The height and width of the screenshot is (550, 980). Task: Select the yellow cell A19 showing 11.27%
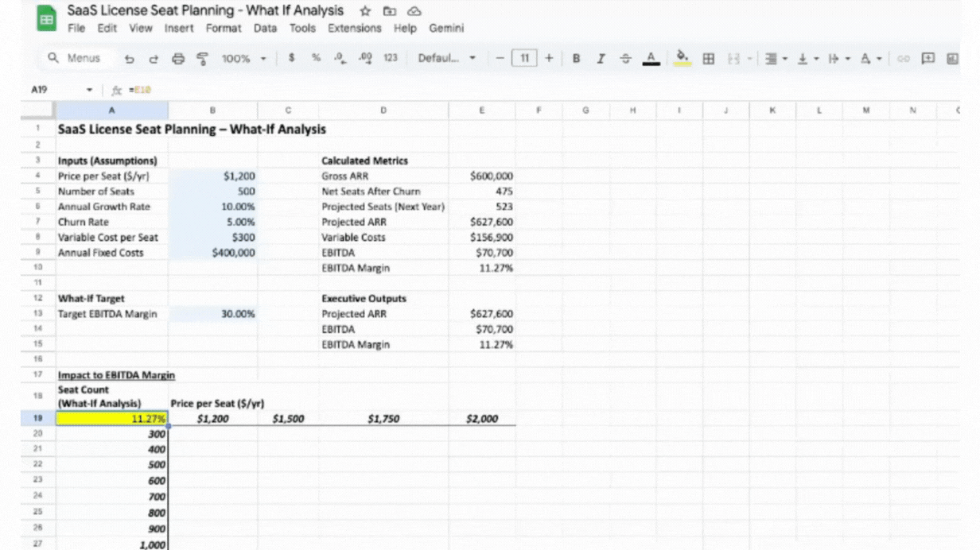pos(111,418)
